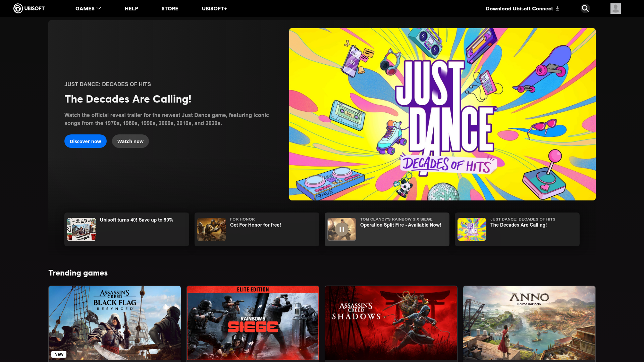Open Anno 117: Pax Romana game tile
Viewport: 644px width, 362px height.
tap(529, 323)
